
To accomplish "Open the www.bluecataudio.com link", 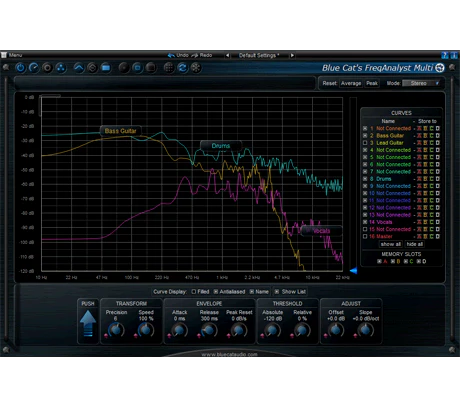I will pos(230,354).
